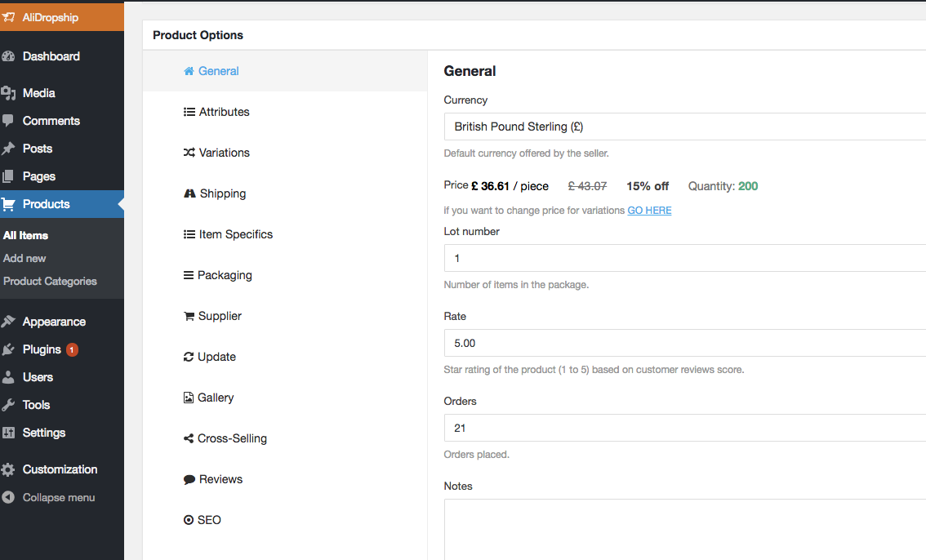The height and width of the screenshot is (560, 926).
Task: Click the Supplier cart icon
Action: click(x=189, y=316)
